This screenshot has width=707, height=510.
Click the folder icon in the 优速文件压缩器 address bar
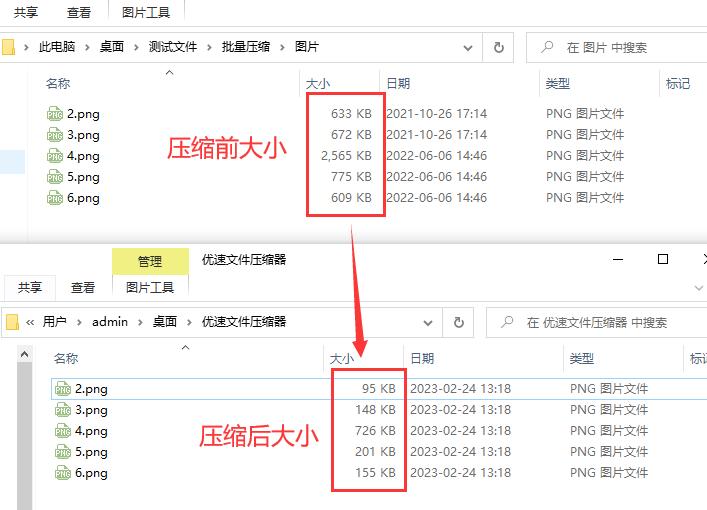click(x=12, y=322)
